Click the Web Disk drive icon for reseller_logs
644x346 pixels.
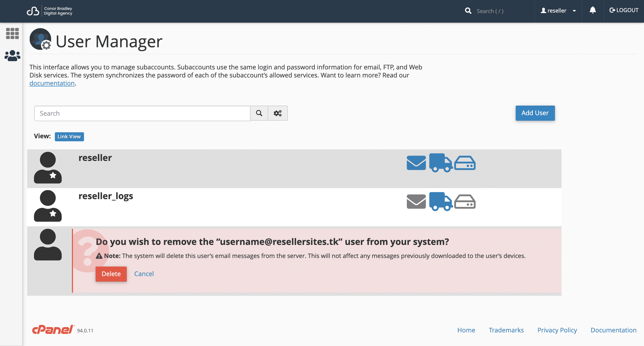[465, 201]
